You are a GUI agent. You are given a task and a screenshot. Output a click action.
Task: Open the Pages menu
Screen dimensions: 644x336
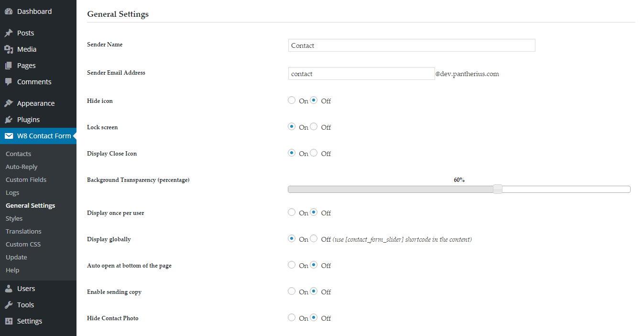pos(38,66)
